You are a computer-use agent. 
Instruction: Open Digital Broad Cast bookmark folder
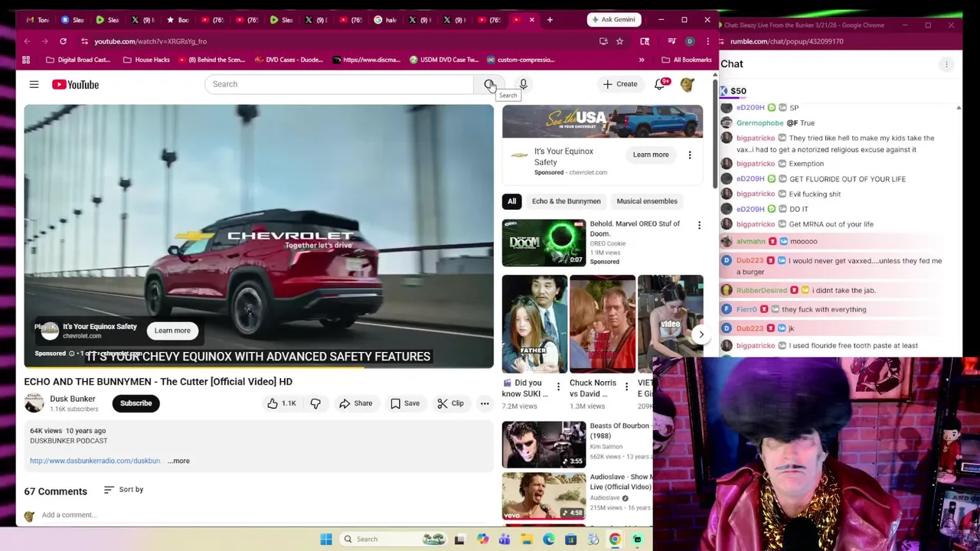(78, 60)
